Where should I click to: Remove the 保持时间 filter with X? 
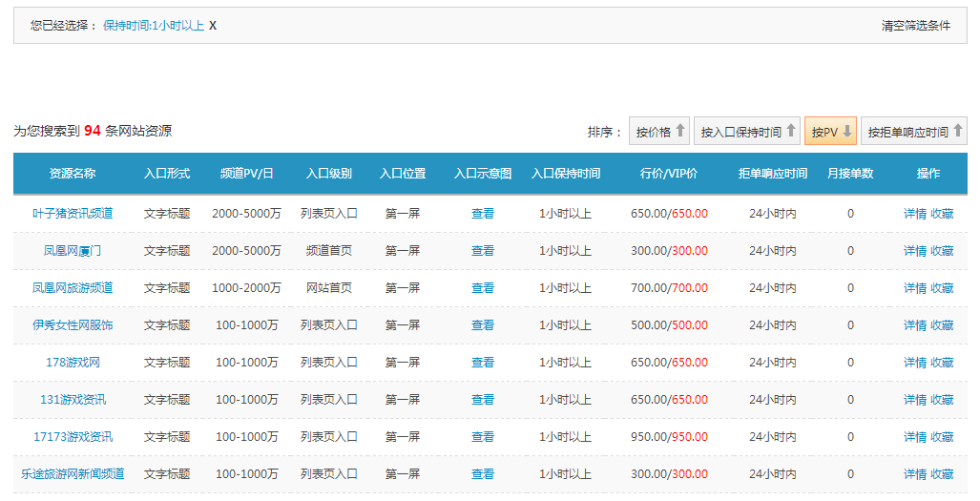(213, 26)
